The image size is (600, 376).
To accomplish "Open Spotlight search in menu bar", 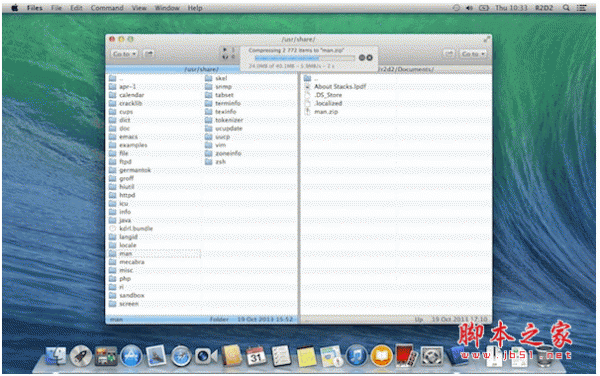I will (x=566, y=8).
